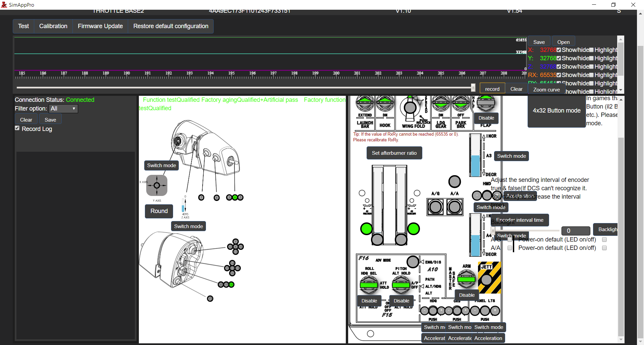Click the left green throttle indicator button

tap(366, 229)
